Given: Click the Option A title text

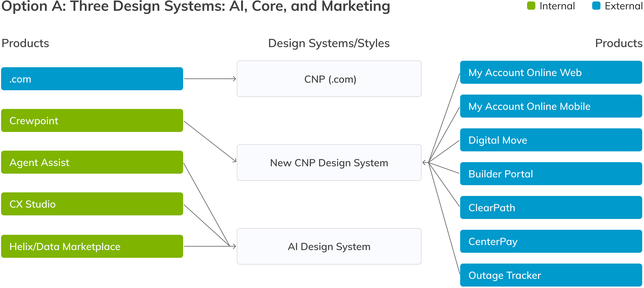Looking at the screenshot, I should tap(196, 6).
